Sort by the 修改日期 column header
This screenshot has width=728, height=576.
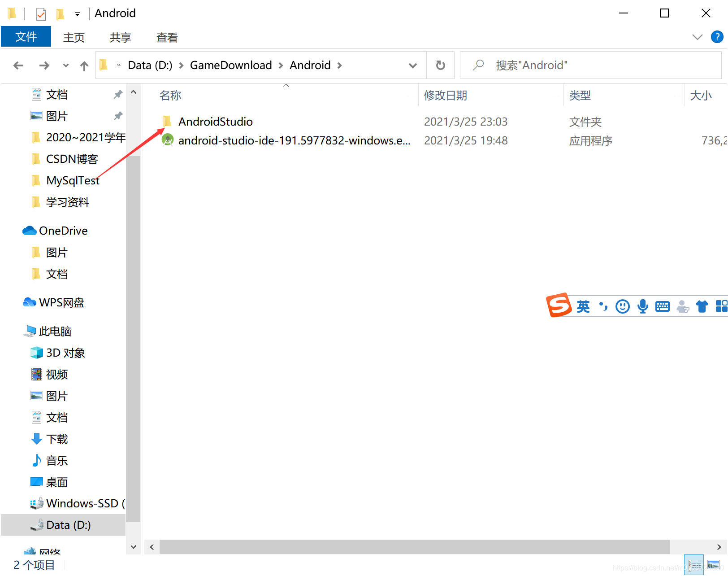click(446, 95)
